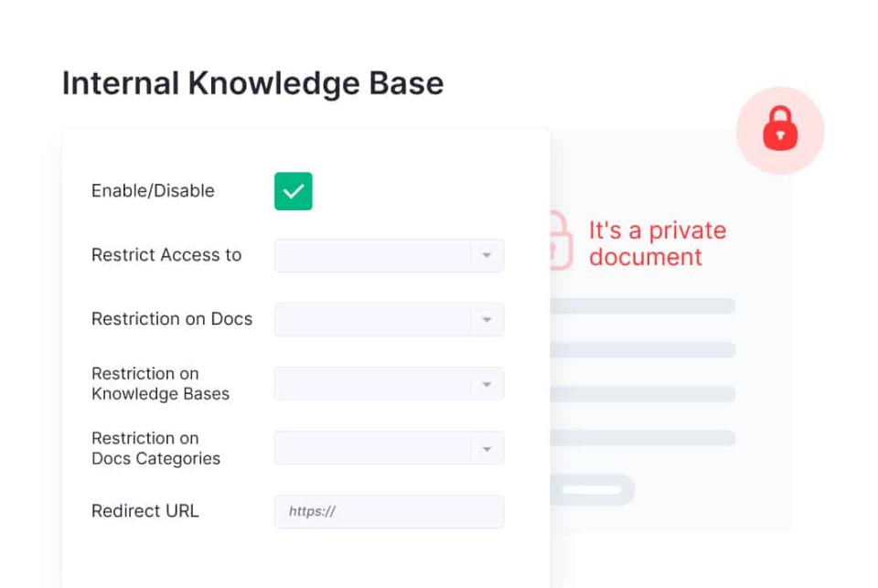Click the Internal Knowledge Base heading
The height and width of the screenshot is (588, 878).
click(252, 83)
